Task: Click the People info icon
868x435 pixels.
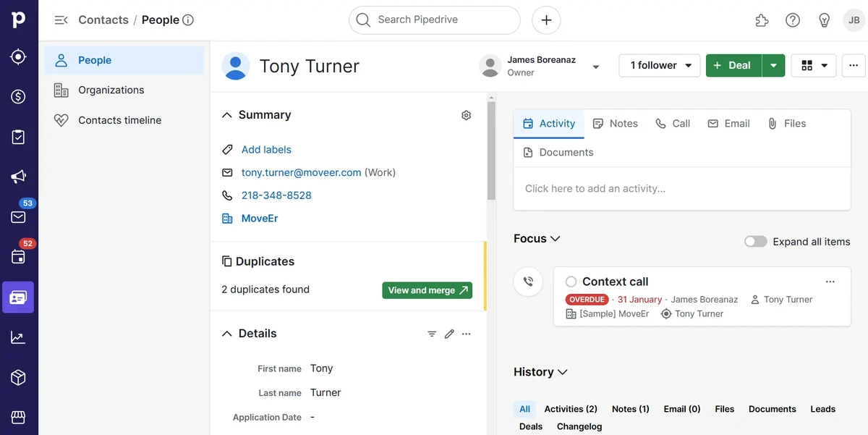Action: (188, 20)
